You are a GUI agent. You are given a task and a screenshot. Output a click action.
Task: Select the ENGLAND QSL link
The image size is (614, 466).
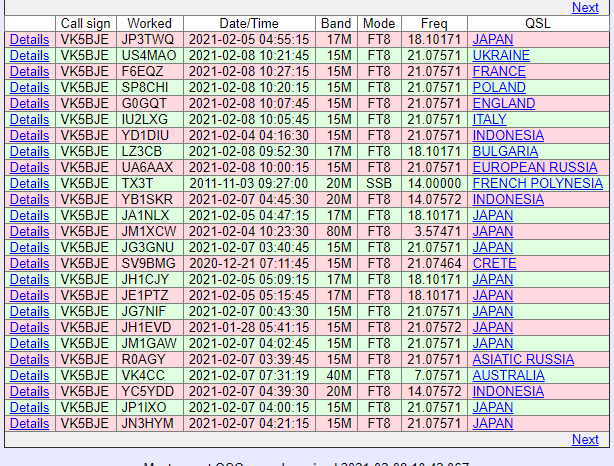click(503, 103)
